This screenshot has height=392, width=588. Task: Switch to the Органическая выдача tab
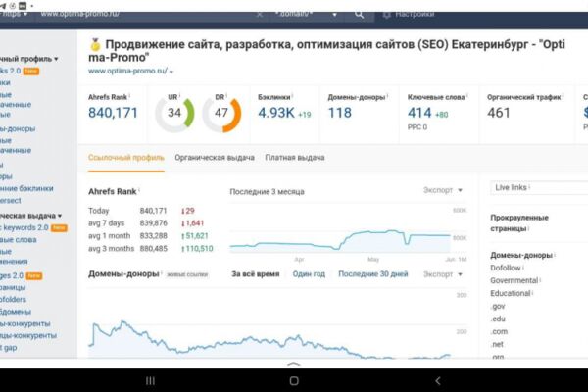coord(215,158)
